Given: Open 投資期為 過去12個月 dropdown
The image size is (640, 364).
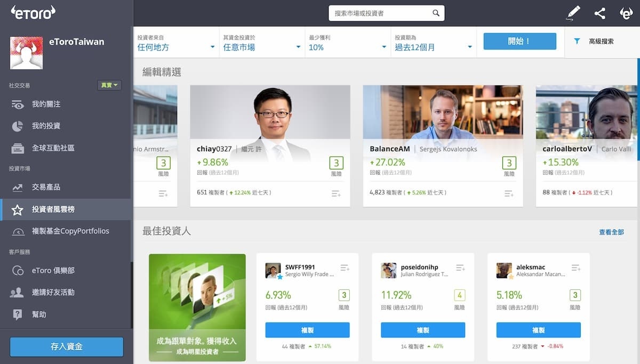Looking at the screenshot, I should pos(434,43).
